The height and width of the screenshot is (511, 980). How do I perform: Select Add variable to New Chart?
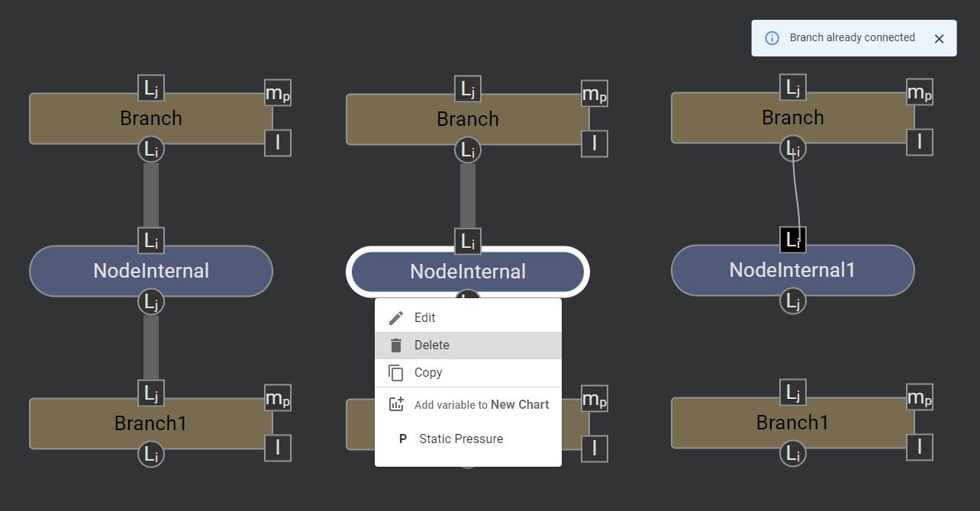[x=481, y=405]
